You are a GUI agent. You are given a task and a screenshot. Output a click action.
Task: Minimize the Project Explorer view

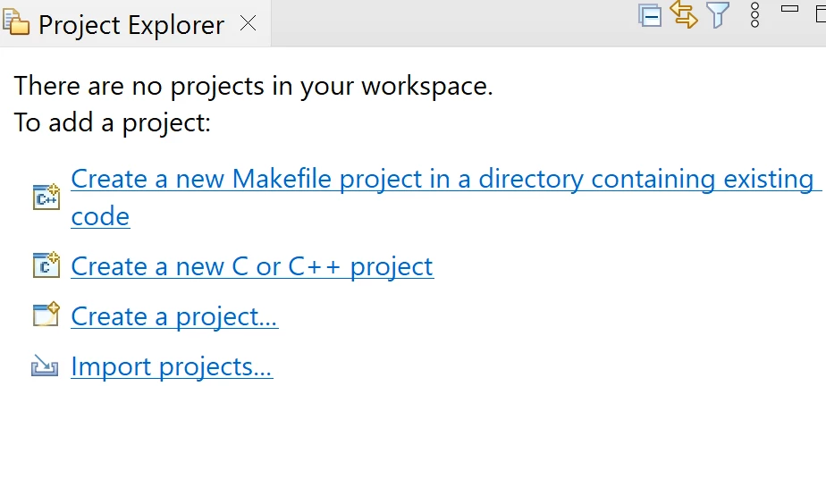coord(789,8)
